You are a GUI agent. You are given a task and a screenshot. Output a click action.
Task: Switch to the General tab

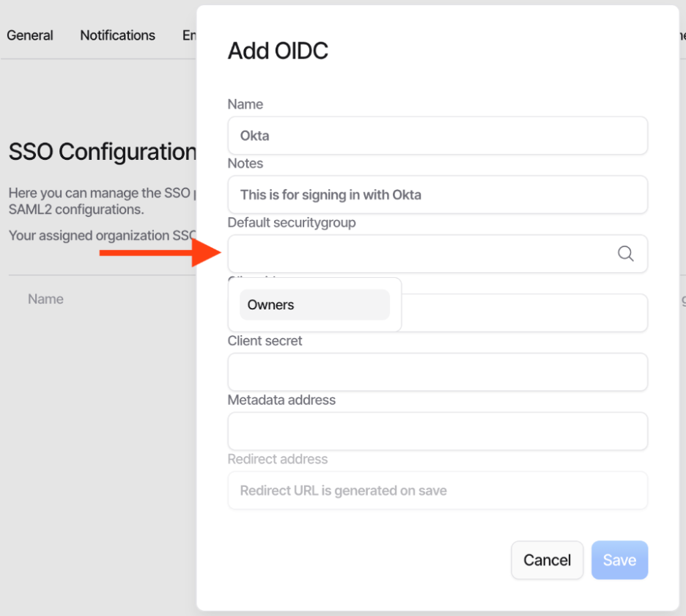click(30, 35)
